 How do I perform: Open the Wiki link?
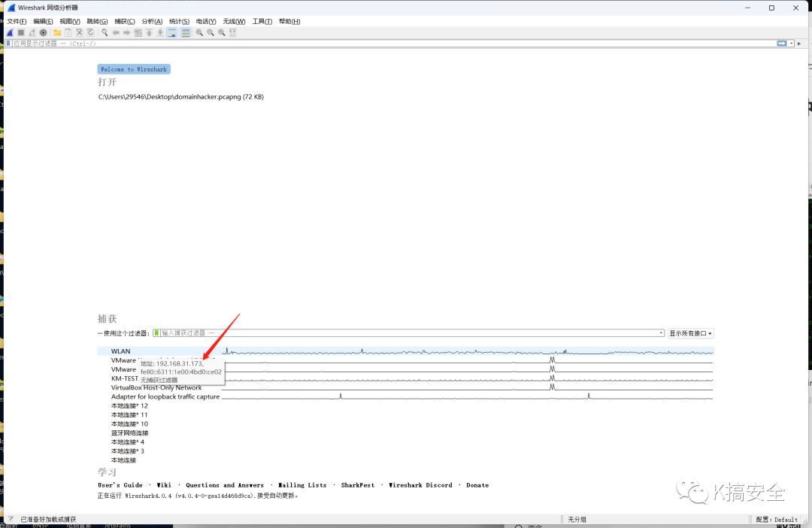(x=164, y=486)
